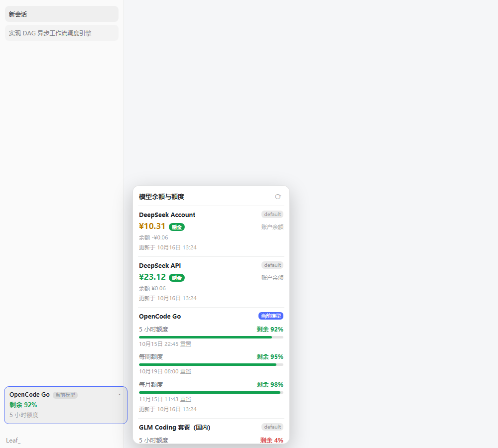The width and height of the screenshot is (498, 448).
Task: Click the default tag on DeepSeek Account
Action: click(272, 215)
